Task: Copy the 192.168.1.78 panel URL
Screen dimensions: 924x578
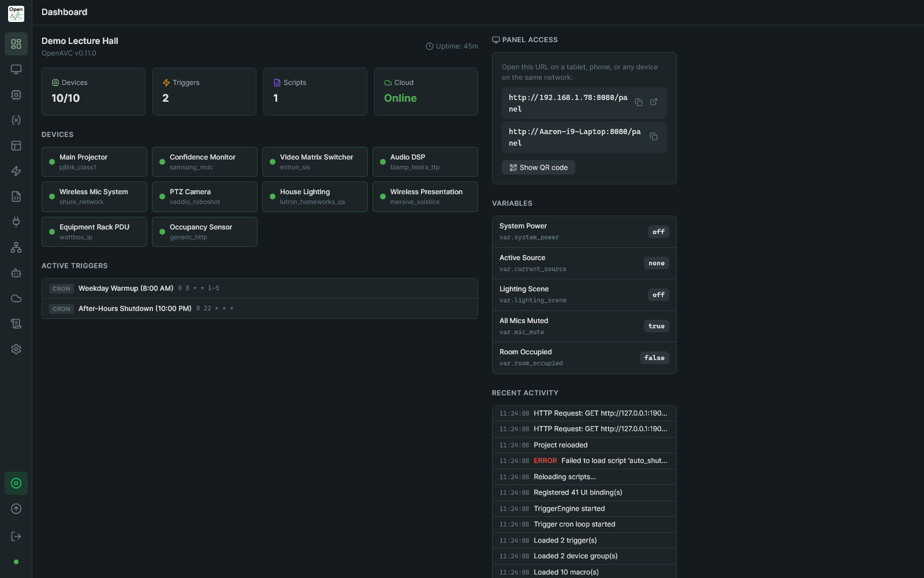Action: click(x=639, y=102)
